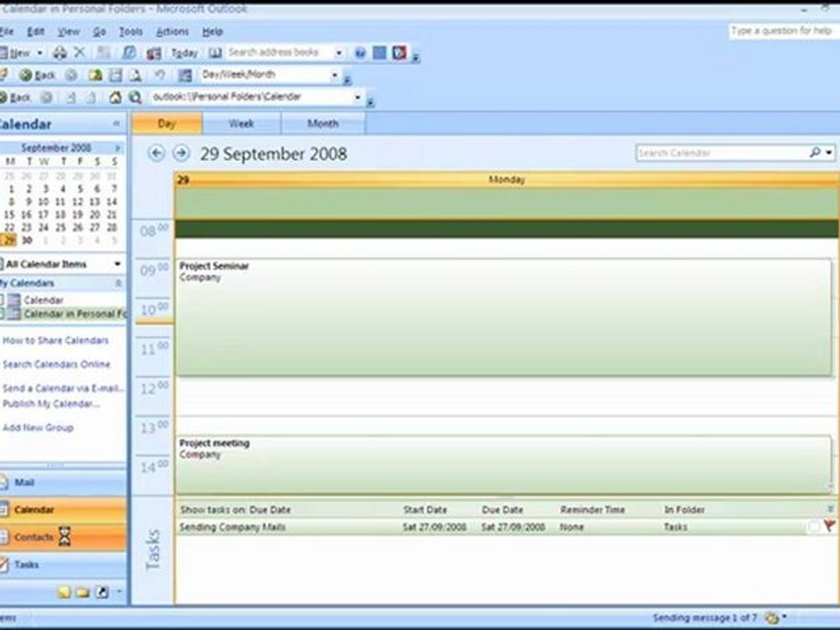Image resolution: width=840 pixels, height=630 pixels.
Task: Click Send a Calendar via E-mail link
Action: [x=63, y=388]
